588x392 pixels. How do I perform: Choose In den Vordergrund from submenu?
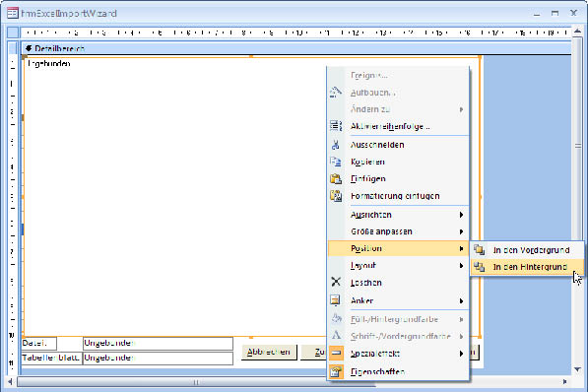(527, 250)
